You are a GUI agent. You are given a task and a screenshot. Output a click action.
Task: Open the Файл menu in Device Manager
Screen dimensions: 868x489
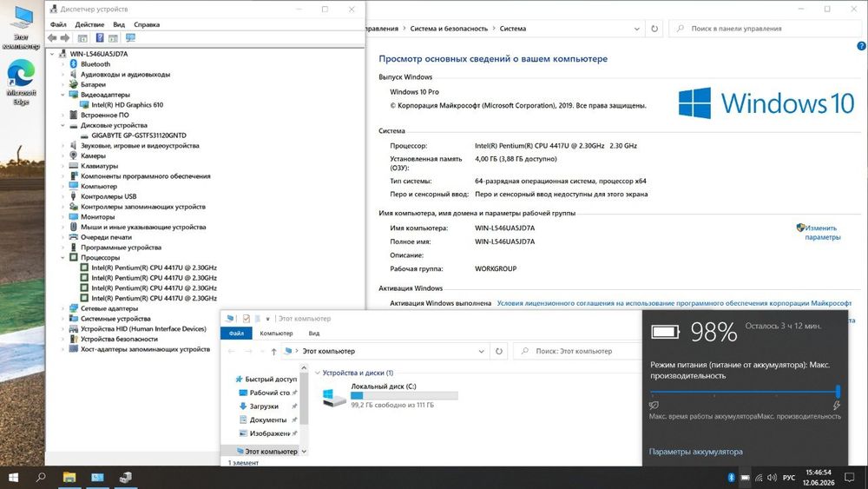[58, 24]
